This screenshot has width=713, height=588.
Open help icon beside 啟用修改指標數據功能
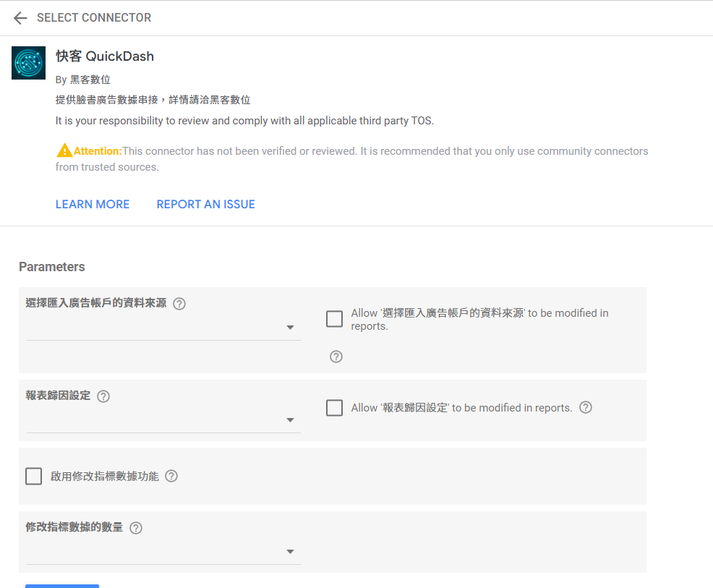[171, 476]
